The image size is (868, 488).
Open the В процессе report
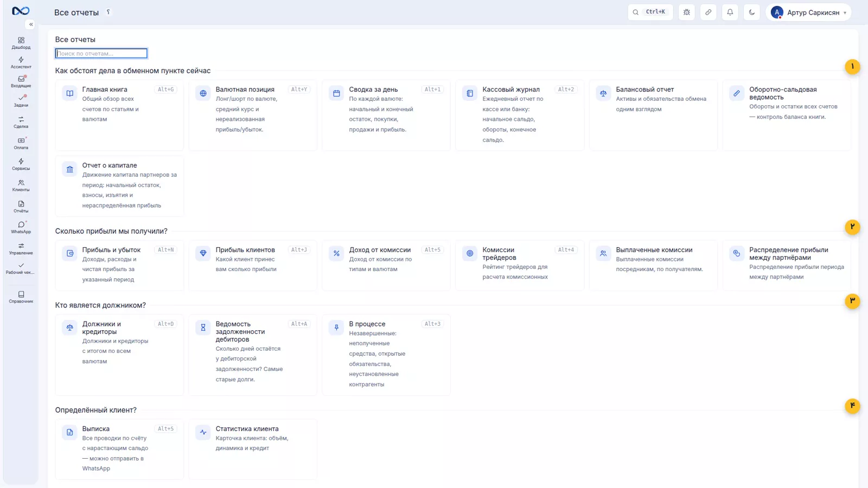click(x=386, y=355)
